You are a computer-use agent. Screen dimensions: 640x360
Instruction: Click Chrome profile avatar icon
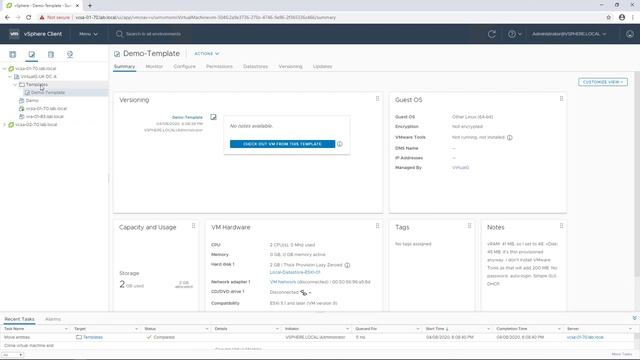point(622,18)
